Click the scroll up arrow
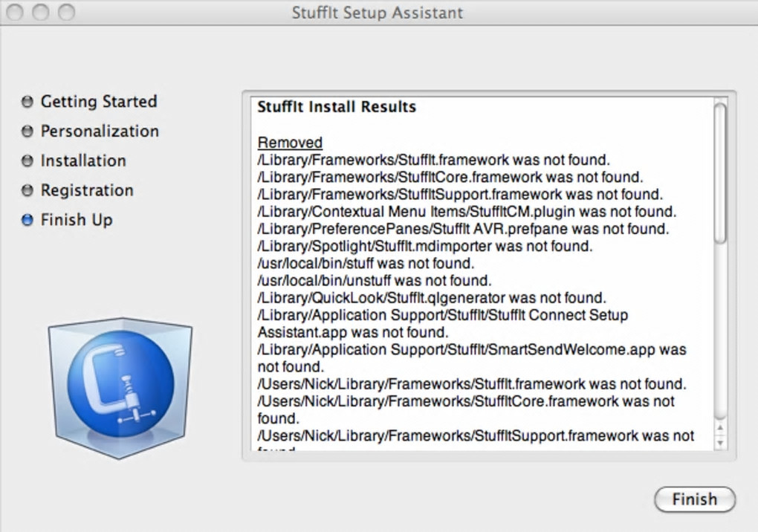 [719, 428]
